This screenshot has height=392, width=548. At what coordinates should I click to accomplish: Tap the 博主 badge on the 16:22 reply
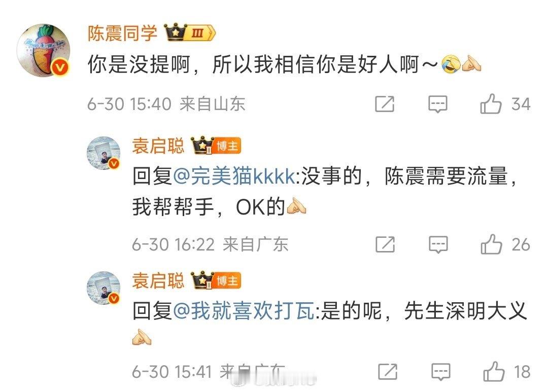(x=228, y=146)
